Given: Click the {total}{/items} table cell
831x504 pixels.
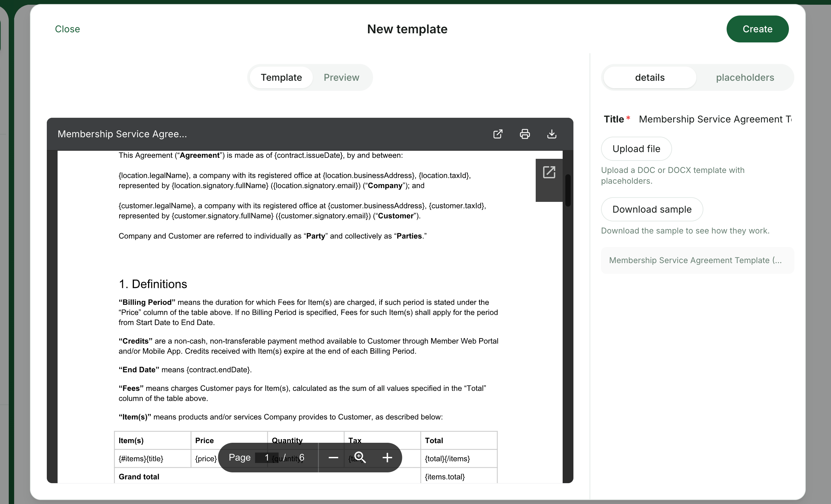Looking at the screenshot, I should coord(459,459).
